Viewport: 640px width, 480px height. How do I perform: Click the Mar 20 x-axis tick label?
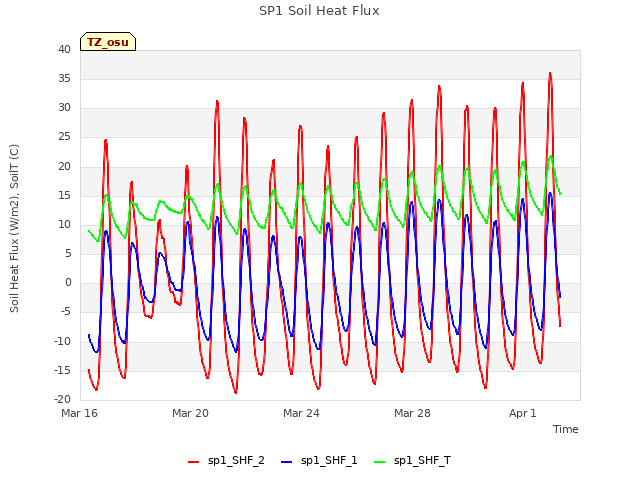190,413
